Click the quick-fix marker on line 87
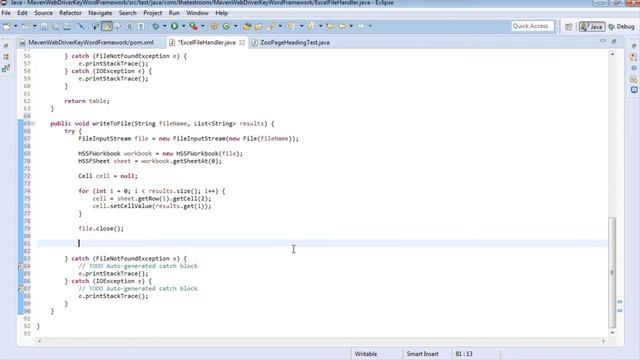The image size is (640, 360). click(x=20, y=289)
